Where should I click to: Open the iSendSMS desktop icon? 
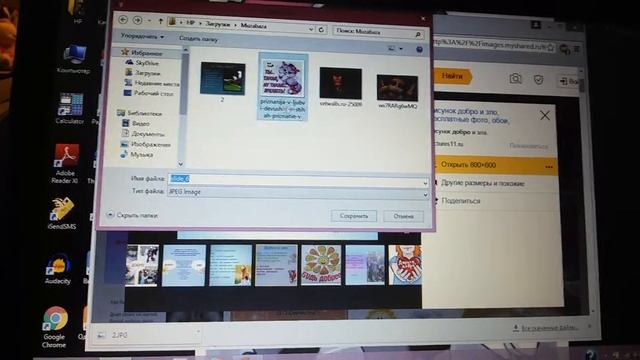point(62,213)
